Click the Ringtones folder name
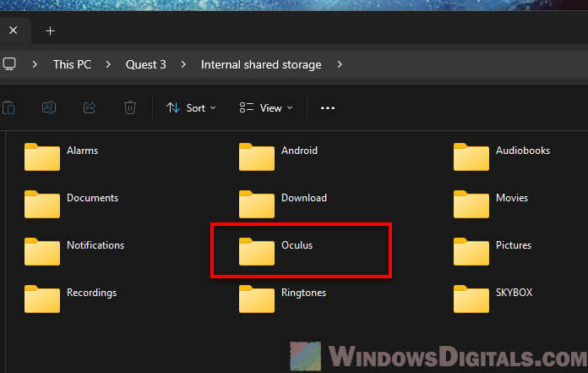Viewport: 588px width, 373px height. point(303,293)
